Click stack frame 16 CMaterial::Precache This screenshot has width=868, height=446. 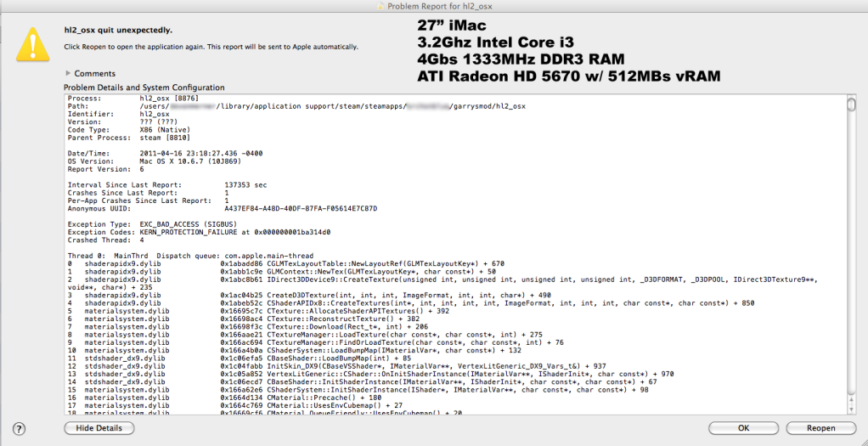[x=224, y=398]
